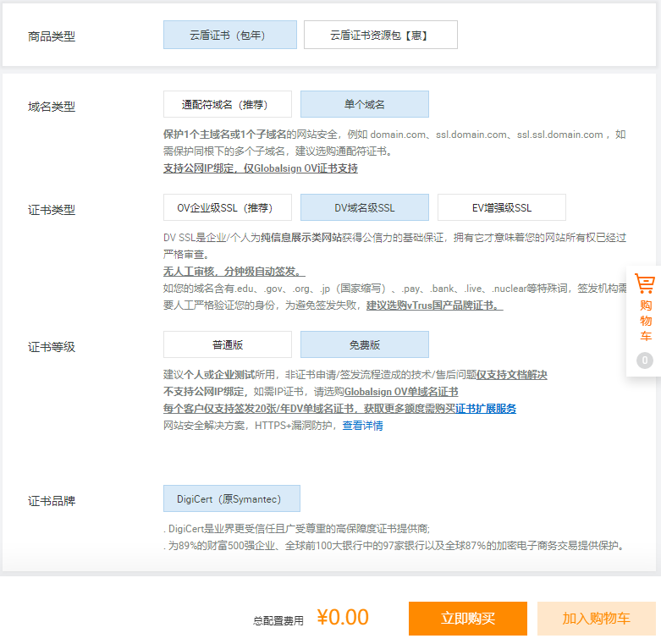This screenshot has height=644, width=661.
Task: Click 支持公网IP绑定 Globalsign OV证书 text link
Action: pos(260,168)
